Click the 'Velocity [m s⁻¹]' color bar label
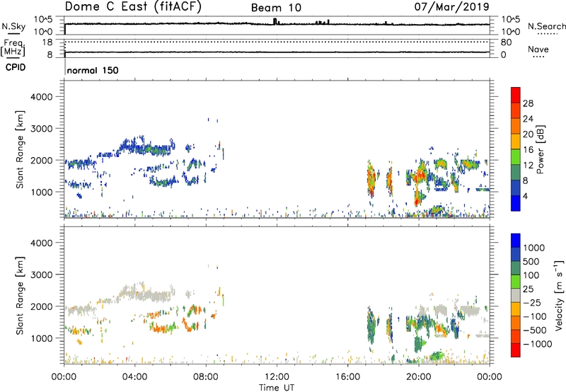Viewport: 566px width, 392px height. click(560, 295)
